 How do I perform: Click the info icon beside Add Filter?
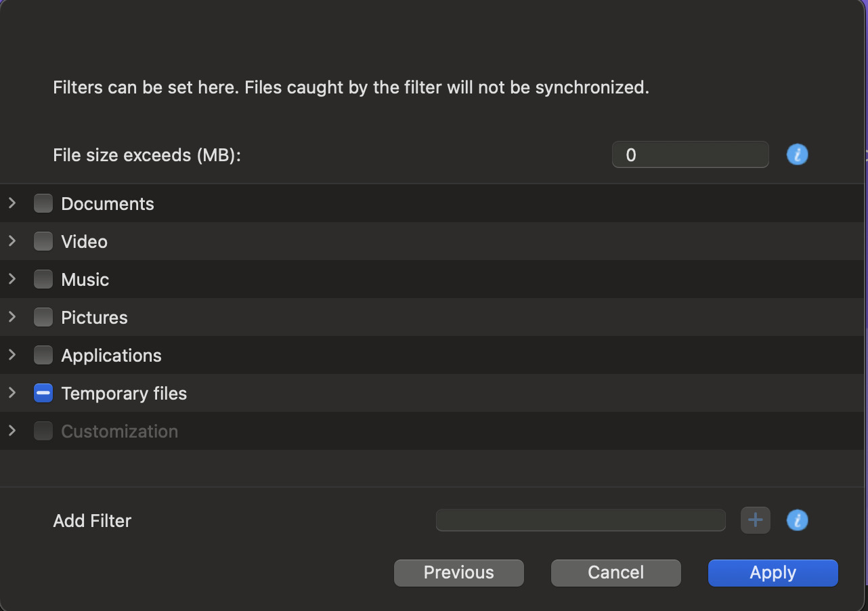point(797,520)
